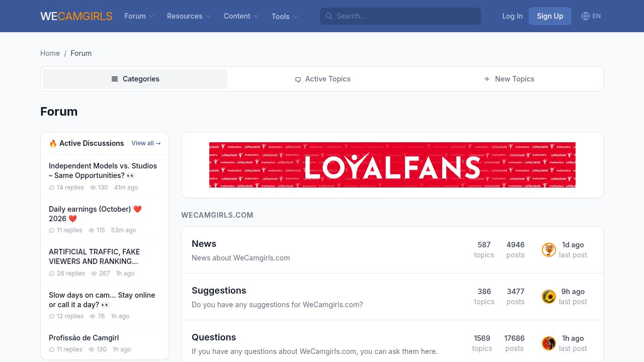Switch to the Active Topics tab
The height and width of the screenshot is (362, 644).
click(x=323, y=79)
